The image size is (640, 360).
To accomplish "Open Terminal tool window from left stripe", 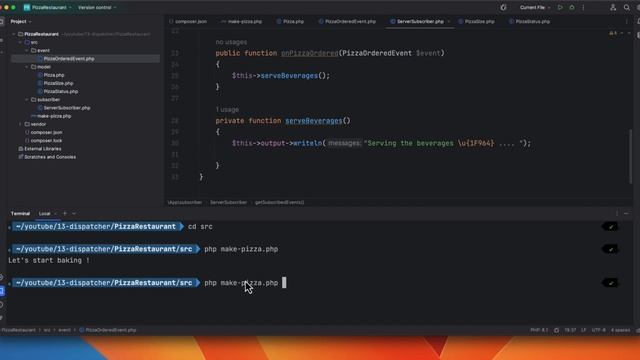I will pyautogui.click(x=2, y=291).
